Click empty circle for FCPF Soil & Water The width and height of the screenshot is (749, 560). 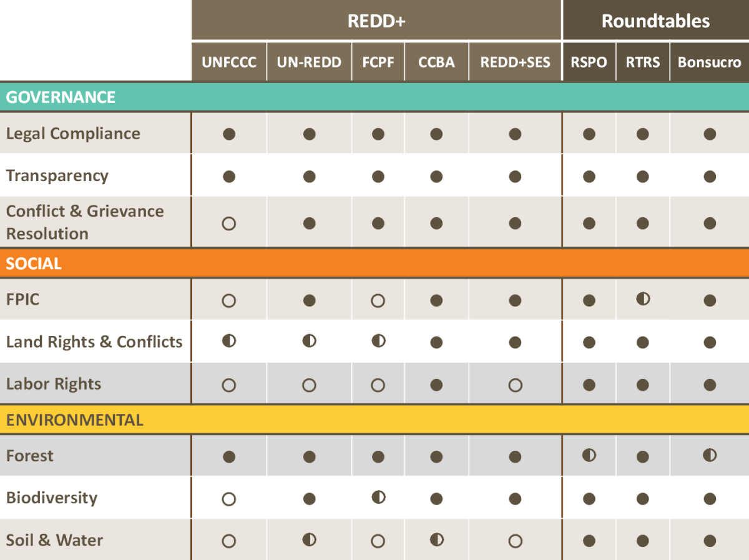pyautogui.click(x=378, y=541)
